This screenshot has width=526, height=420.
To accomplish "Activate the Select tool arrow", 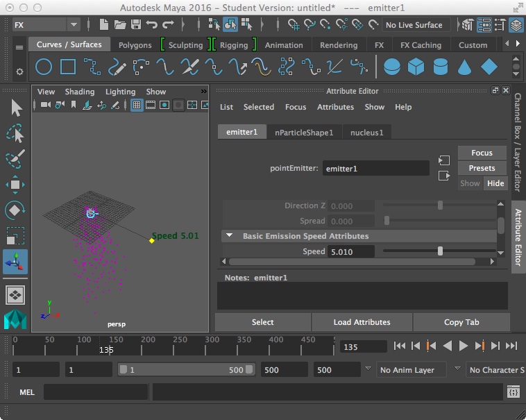I will [16, 108].
